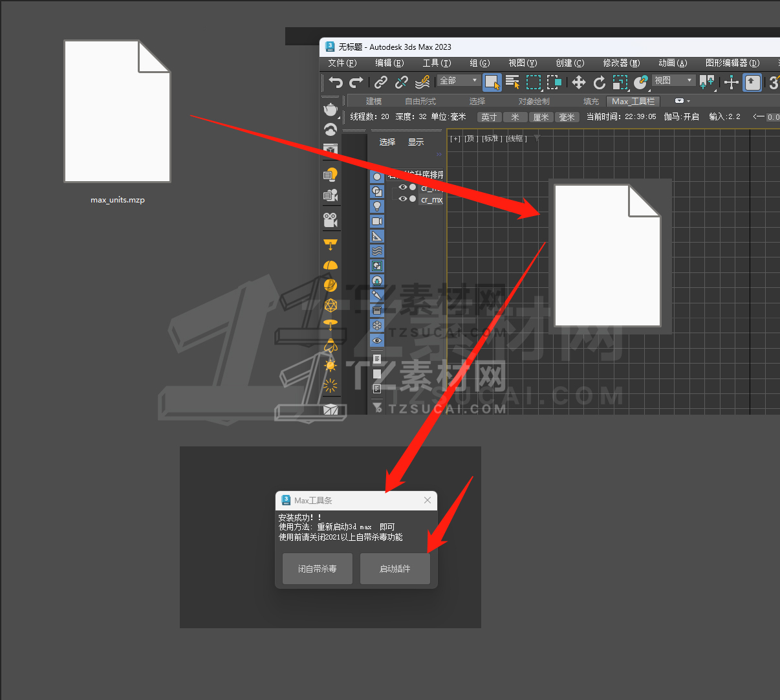Select the Select and Rotate tool
Image resolution: width=780 pixels, height=700 pixels.
[600, 82]
